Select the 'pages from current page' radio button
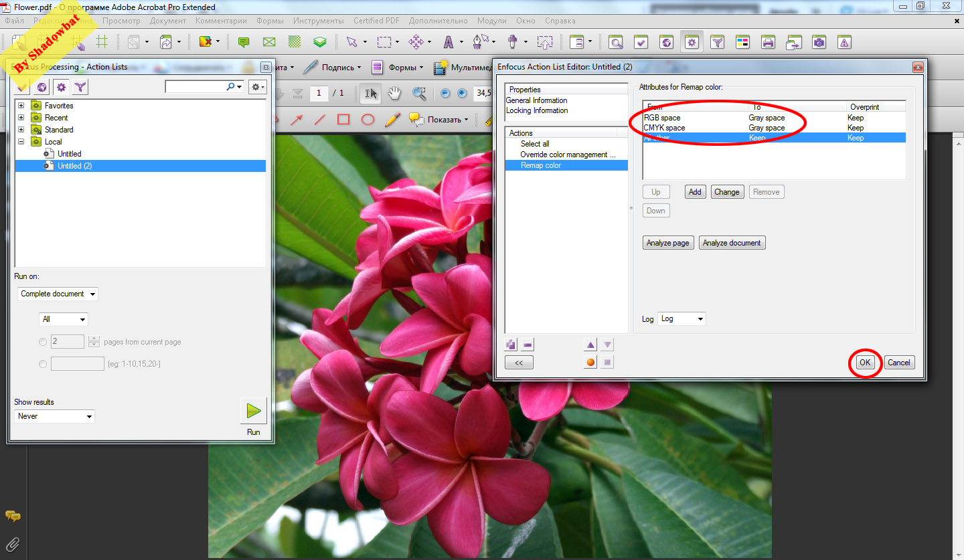 [x=43, y=342]
